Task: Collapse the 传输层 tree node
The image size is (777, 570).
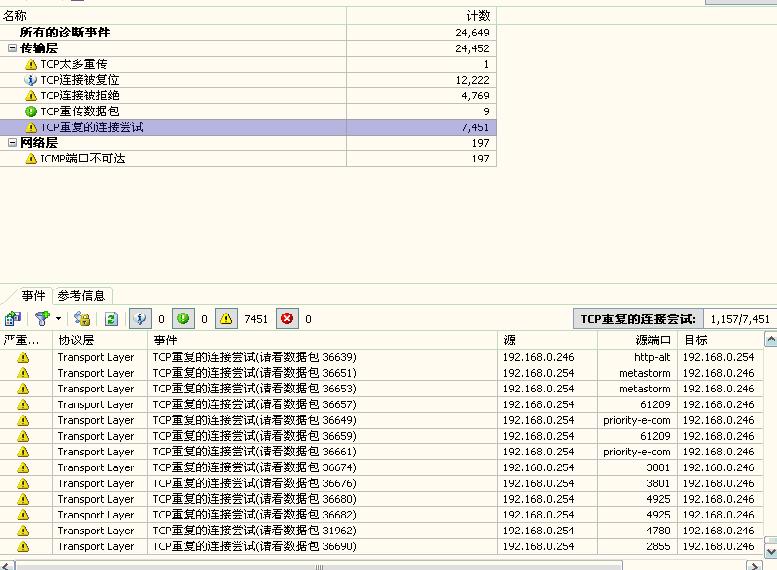Action: (12, 48)
